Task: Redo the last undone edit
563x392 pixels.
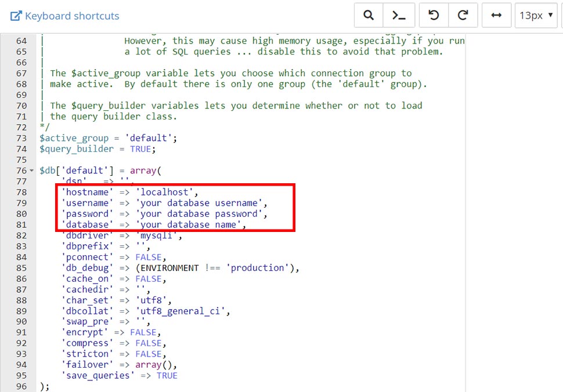Action: 463,16
